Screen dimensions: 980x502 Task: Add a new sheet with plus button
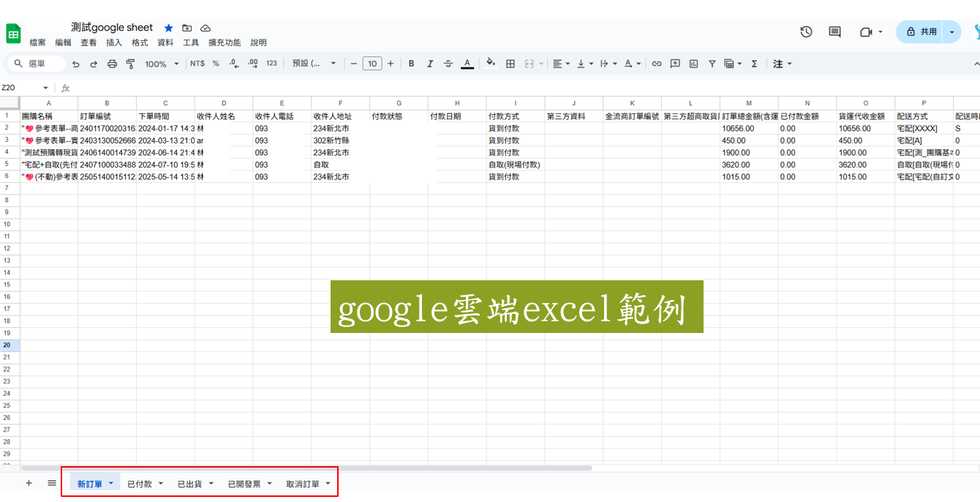click(29, 483)
